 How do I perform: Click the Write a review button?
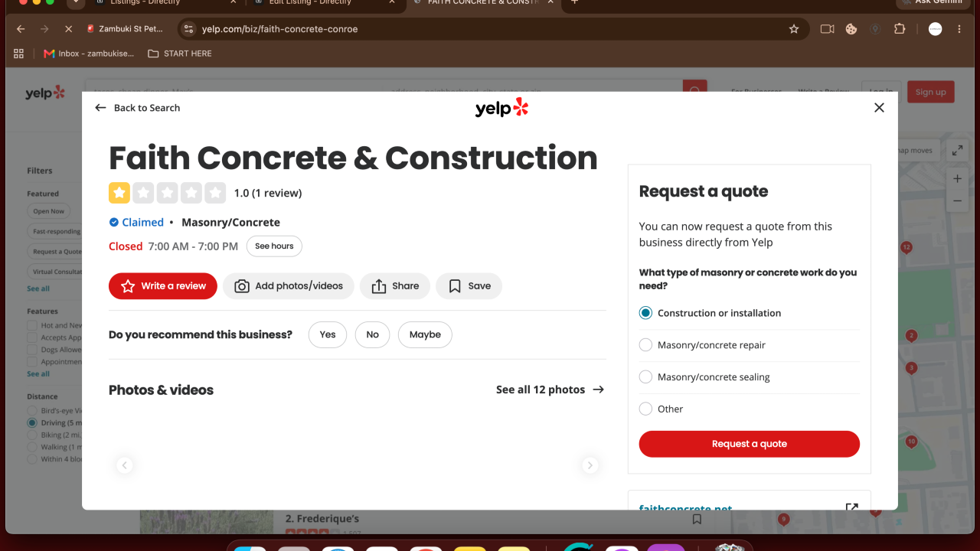tap(163, 286)
